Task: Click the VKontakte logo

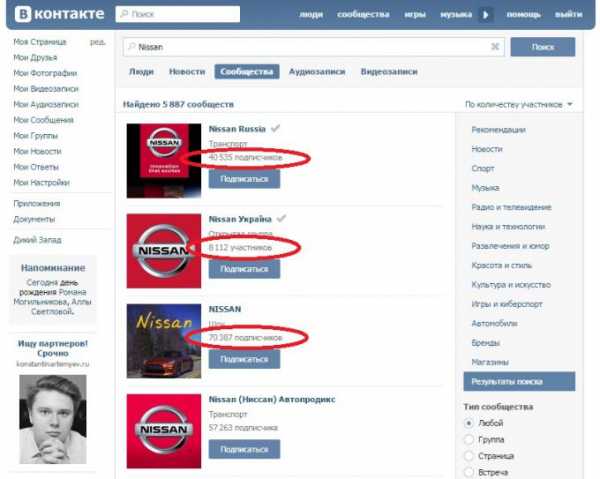Action: [x=59, y=14]
